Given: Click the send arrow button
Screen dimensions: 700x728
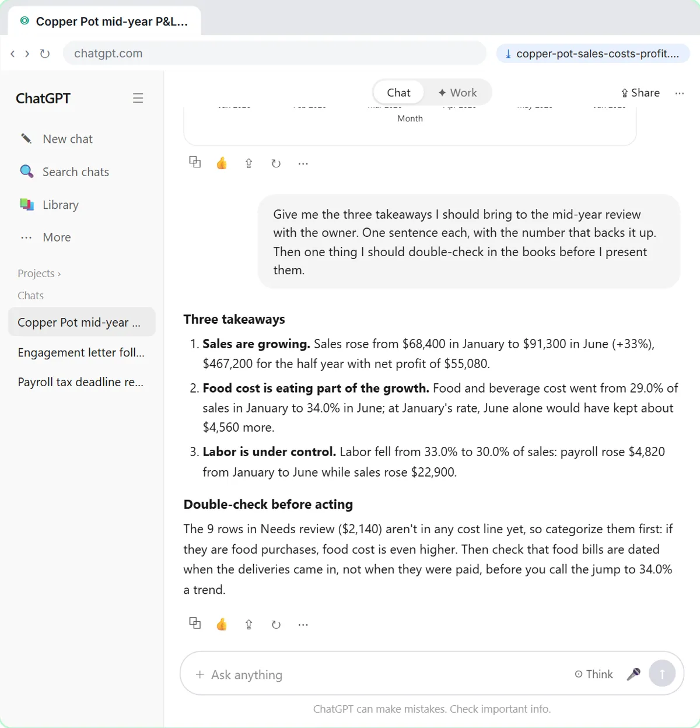Looking at the screenshot, I should [x=662, y=673].
